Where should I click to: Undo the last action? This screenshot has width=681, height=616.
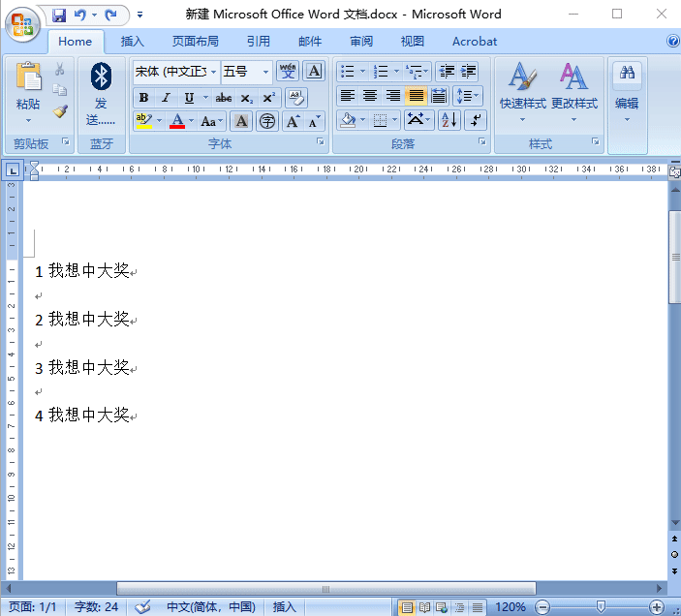(x=80, y=15)
